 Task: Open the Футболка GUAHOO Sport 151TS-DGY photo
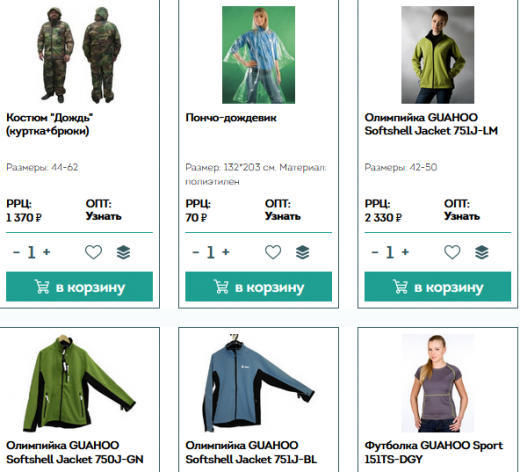[438, 383]
